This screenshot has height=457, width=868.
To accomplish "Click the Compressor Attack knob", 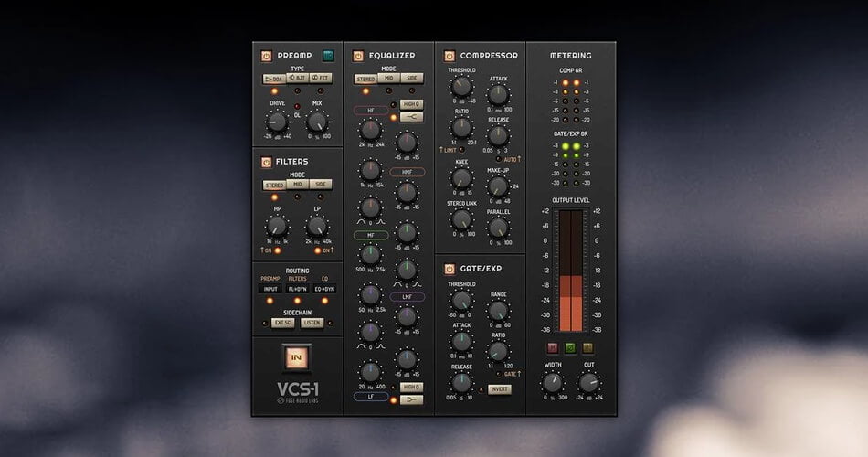I will 498,95.
